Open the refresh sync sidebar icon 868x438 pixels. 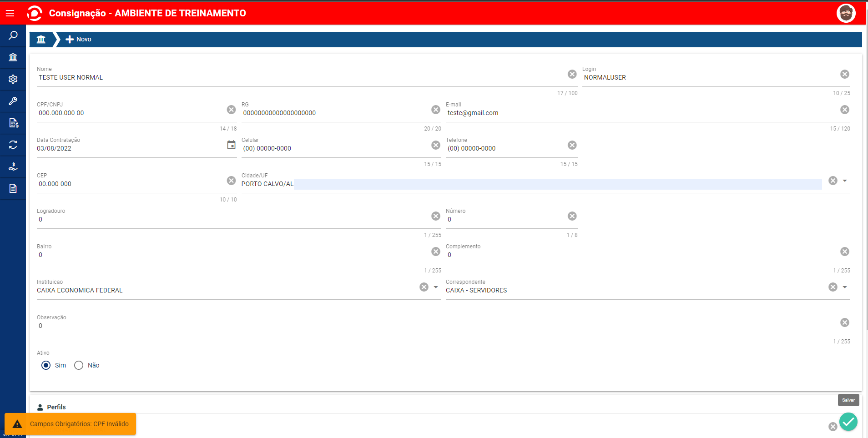pos(13,145)
